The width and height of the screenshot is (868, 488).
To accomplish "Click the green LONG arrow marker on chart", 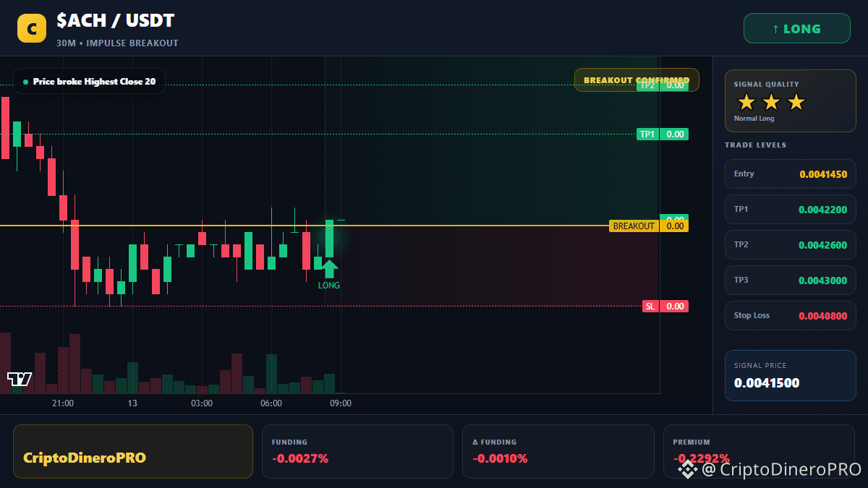I will (329, 269).
